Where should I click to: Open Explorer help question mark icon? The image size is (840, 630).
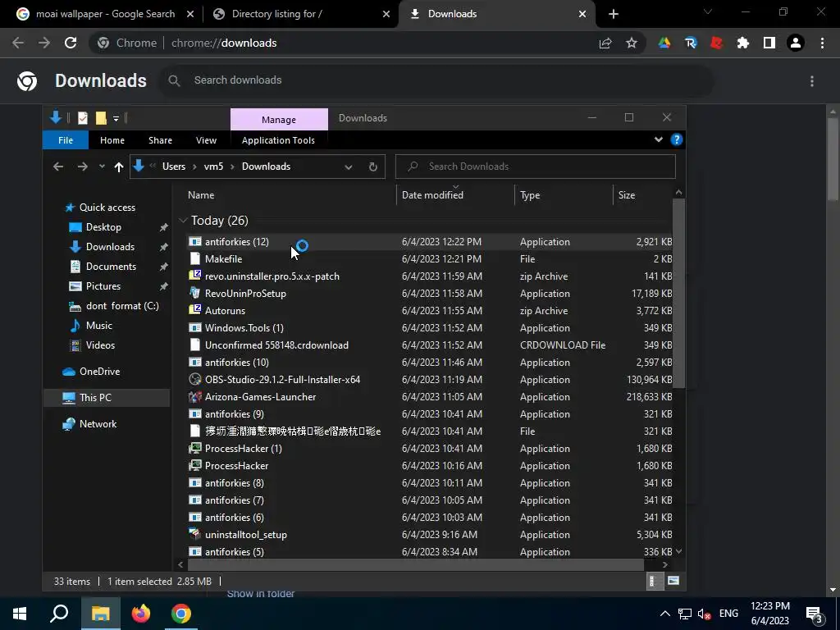click(677, 139)
